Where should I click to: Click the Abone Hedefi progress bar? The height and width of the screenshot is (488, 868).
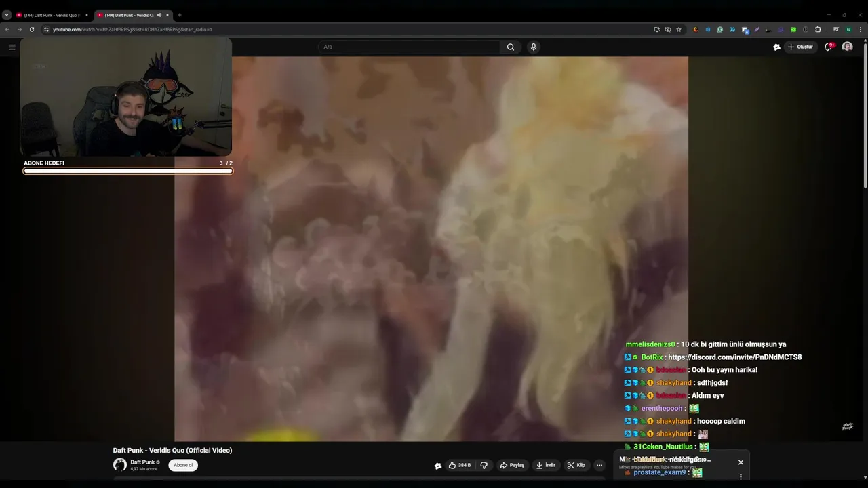(128, 171)
